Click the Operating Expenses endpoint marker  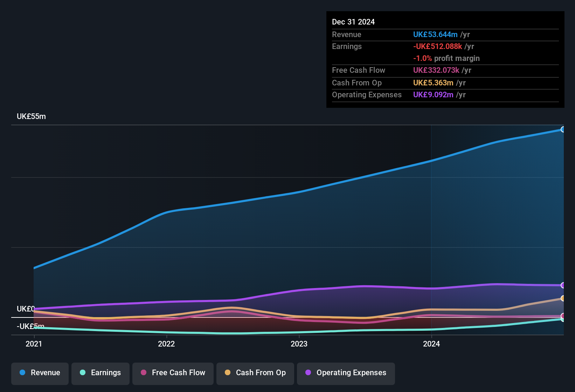pos(563,285)
